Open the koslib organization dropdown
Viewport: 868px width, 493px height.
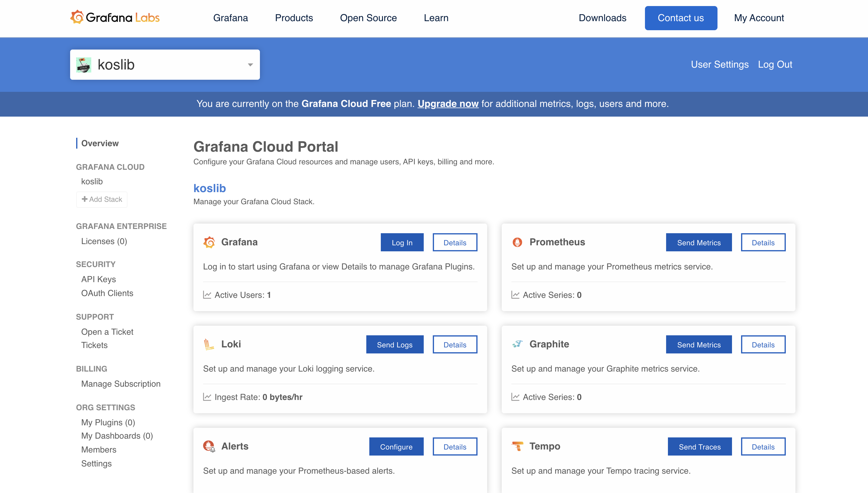[250, 65]
